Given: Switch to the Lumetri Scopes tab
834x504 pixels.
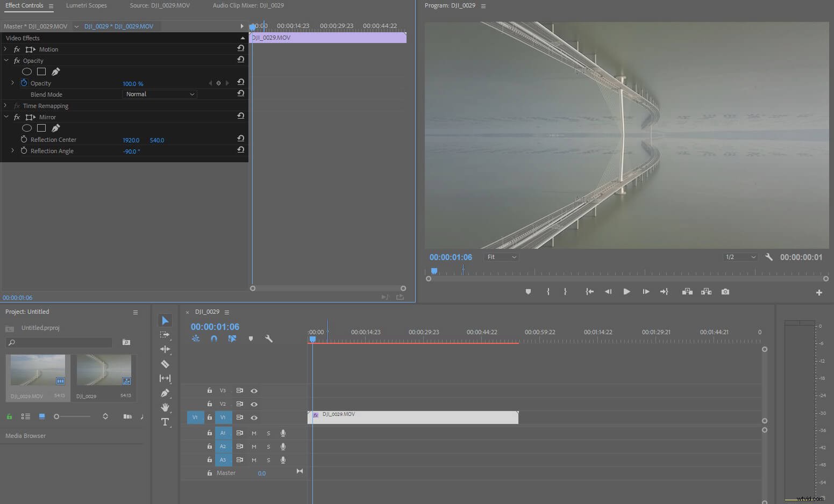Looking at the screenshot, I should [x=86, y=5].
